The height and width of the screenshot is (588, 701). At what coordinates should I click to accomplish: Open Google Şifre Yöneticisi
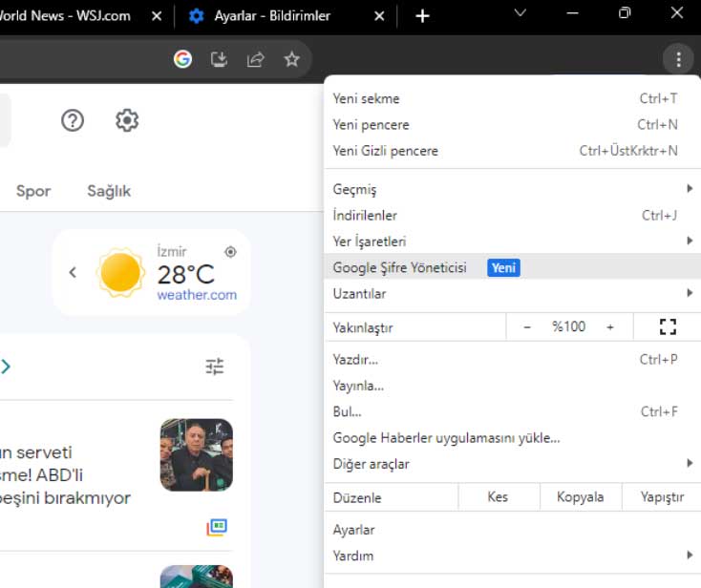click(512, 267)
